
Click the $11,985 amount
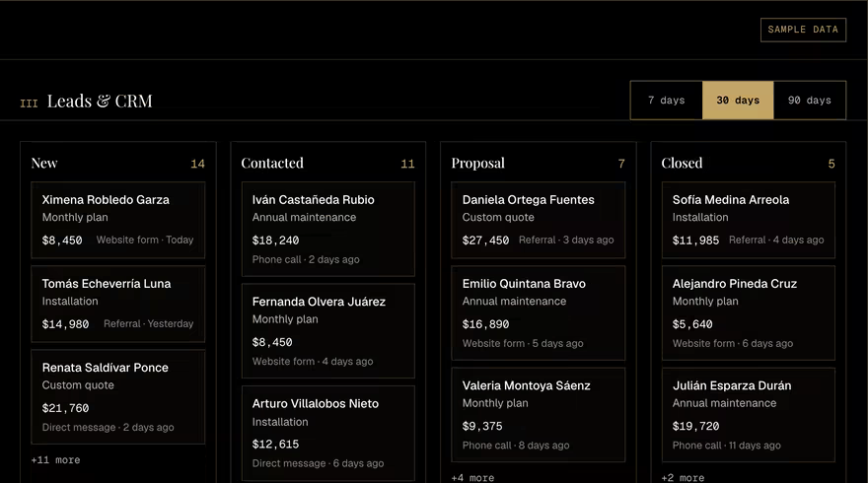[695, 241]
